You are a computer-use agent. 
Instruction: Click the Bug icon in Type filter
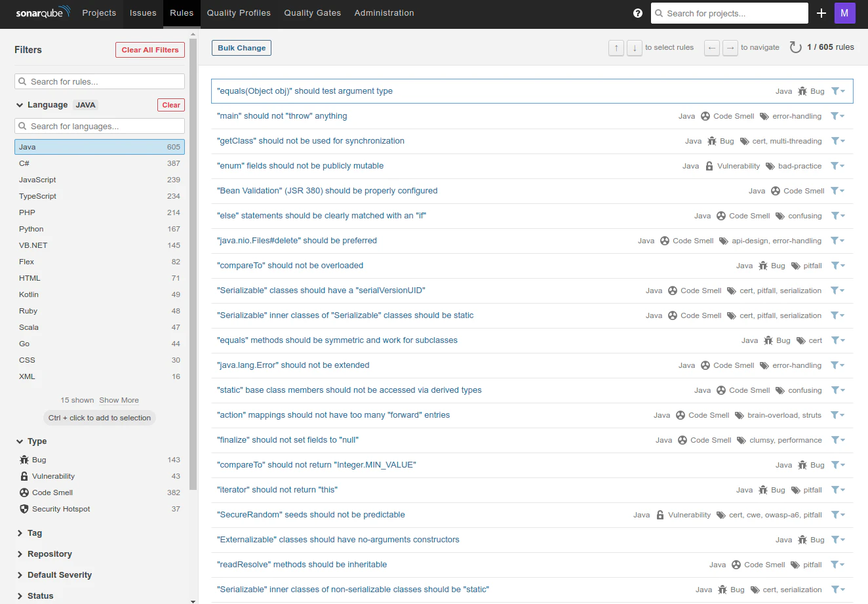pos(24,460)
